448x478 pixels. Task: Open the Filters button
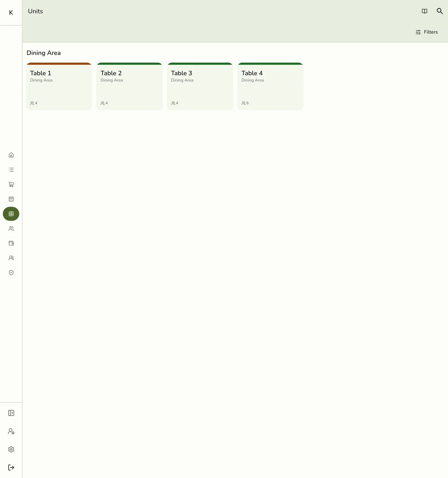click(x=427, y=32)
